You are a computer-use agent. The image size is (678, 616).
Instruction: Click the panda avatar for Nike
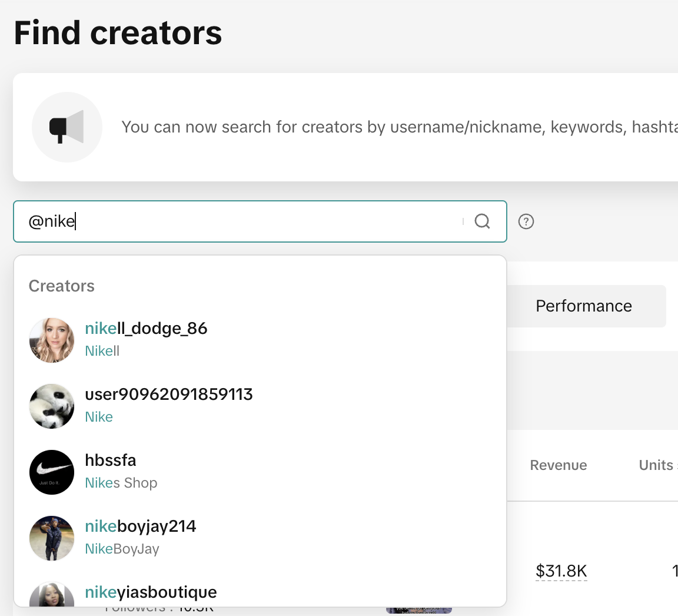[52, 406]
